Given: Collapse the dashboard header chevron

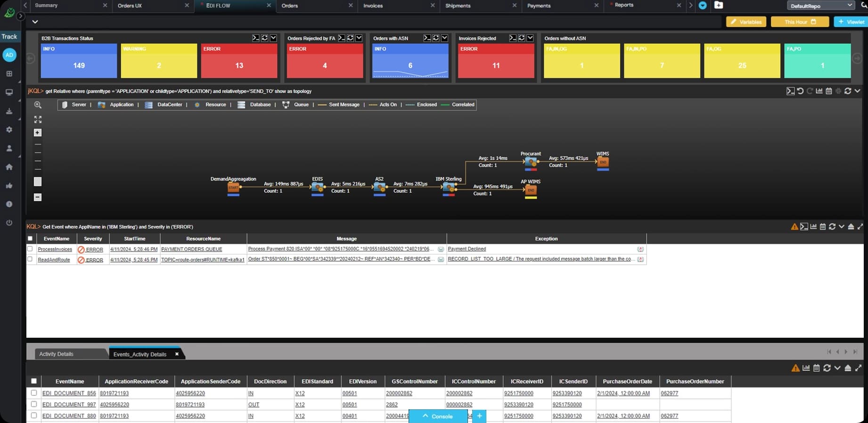Looking at the screenshot, I should [35, 22].
